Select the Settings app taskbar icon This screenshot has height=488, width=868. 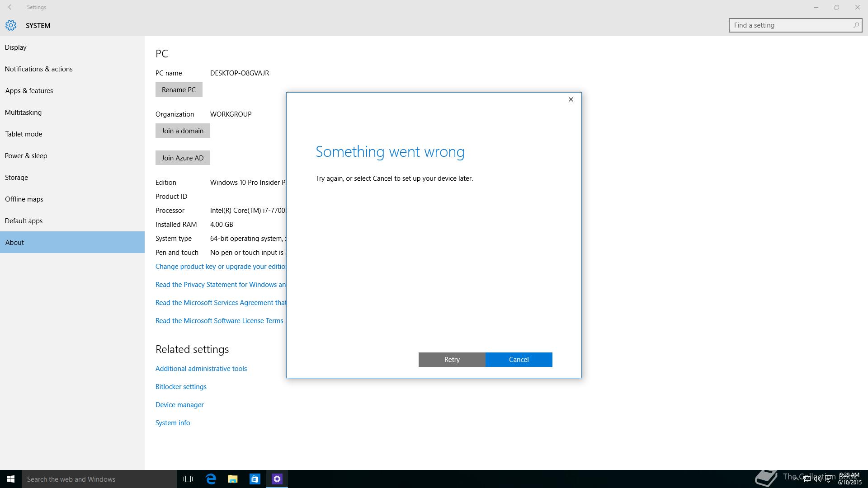pyautogui.click(x=277, y=479)
